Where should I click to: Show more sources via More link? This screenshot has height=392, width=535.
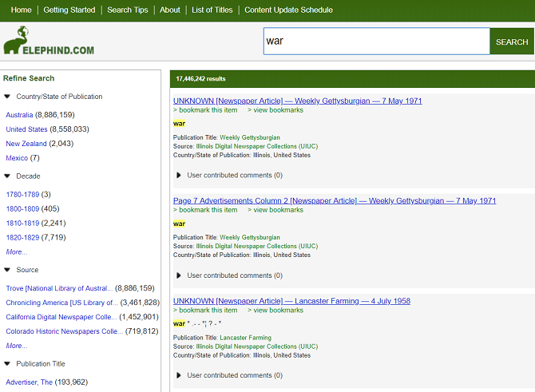(17, 346)
